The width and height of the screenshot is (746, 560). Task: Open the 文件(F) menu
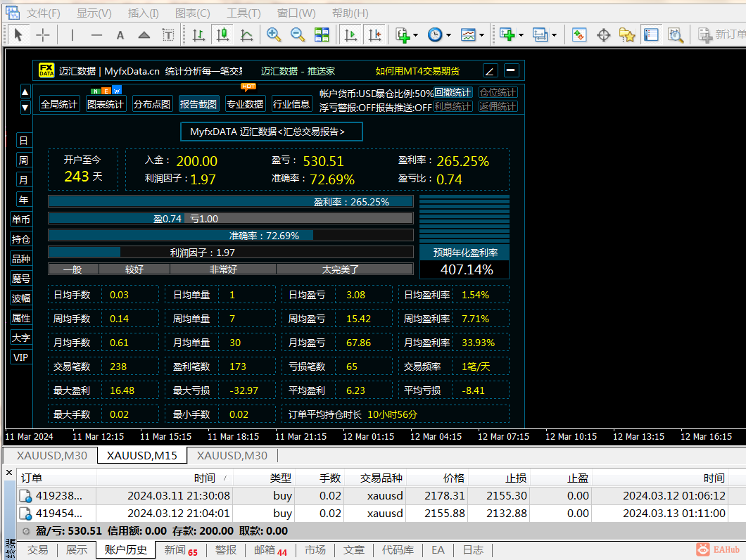(44, 13)
